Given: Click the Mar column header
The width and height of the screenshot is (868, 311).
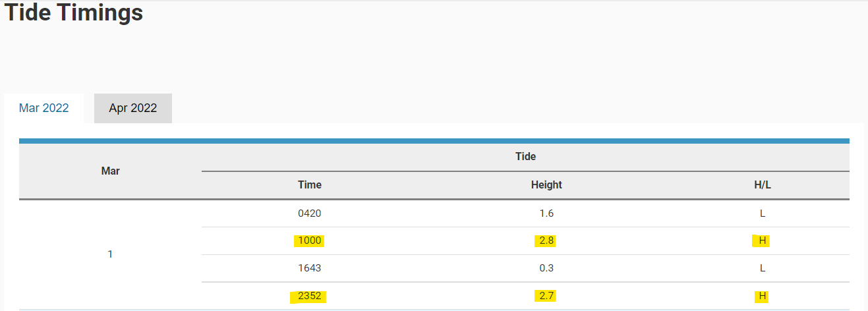Looking at the screenshot, I should pyautogui.click(x=110, y=171).
